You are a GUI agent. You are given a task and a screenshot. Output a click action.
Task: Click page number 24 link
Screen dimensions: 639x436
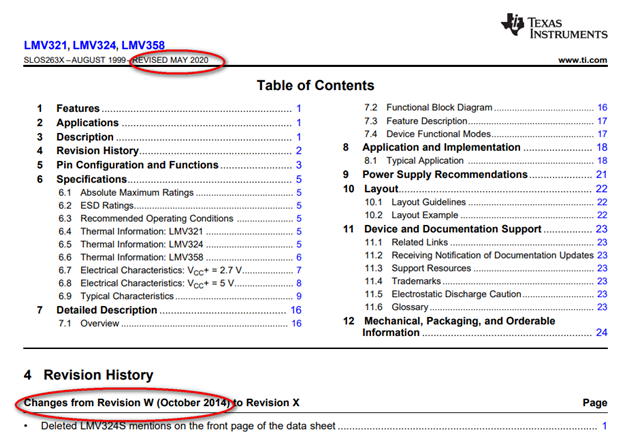tap(602, 333)
